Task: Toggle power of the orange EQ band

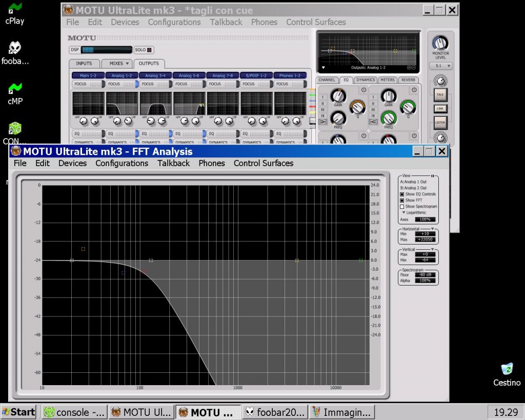Action: (x=364, y=90)
